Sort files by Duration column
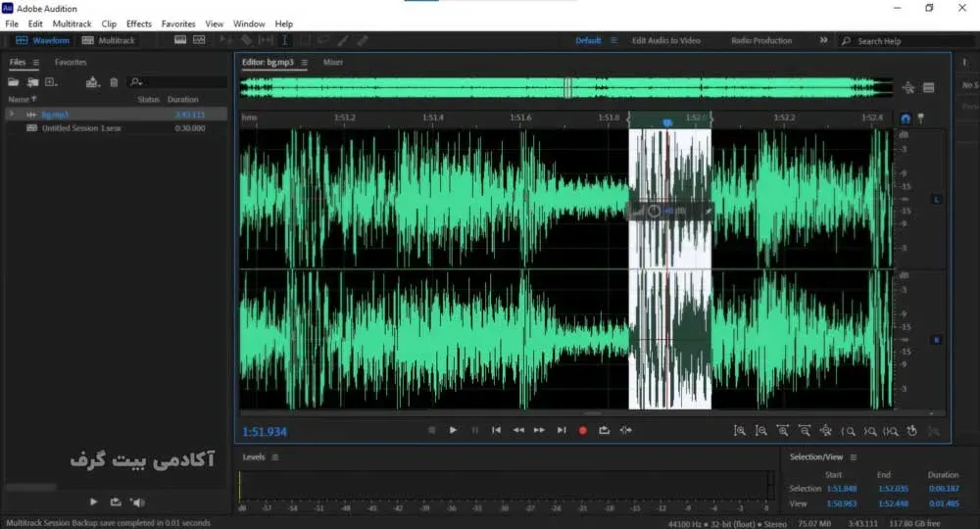980x529 pixels. [x=182, y=99]
